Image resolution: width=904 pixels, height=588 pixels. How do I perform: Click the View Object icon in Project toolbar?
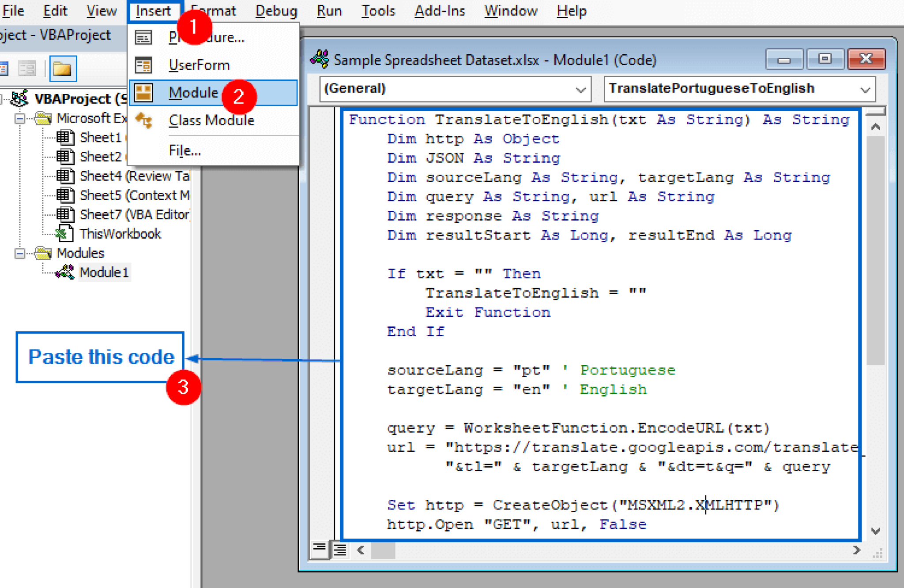27,69
